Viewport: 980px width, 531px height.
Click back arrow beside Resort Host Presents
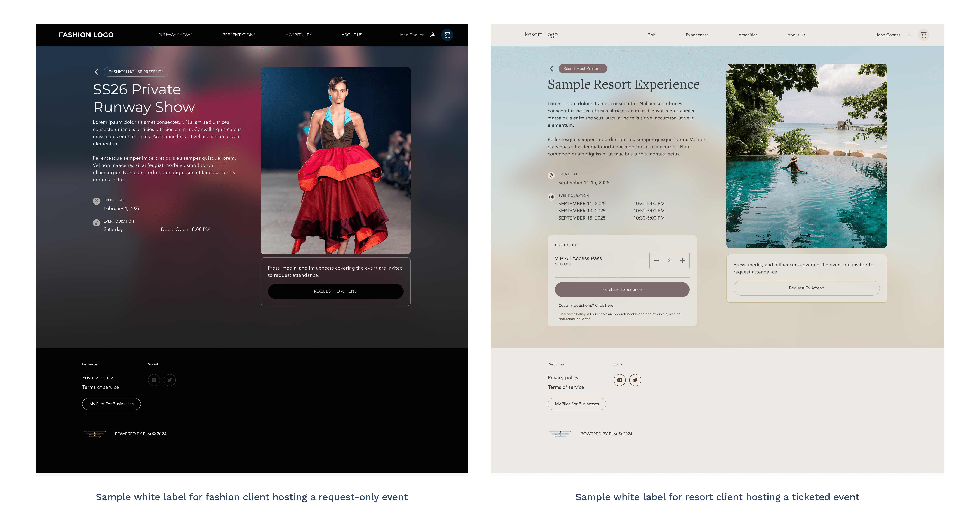pyautogui.click(x=551, y=69)
